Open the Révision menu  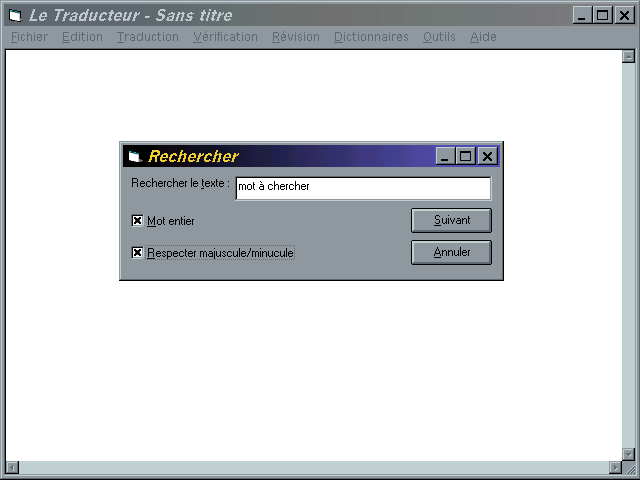296,37
